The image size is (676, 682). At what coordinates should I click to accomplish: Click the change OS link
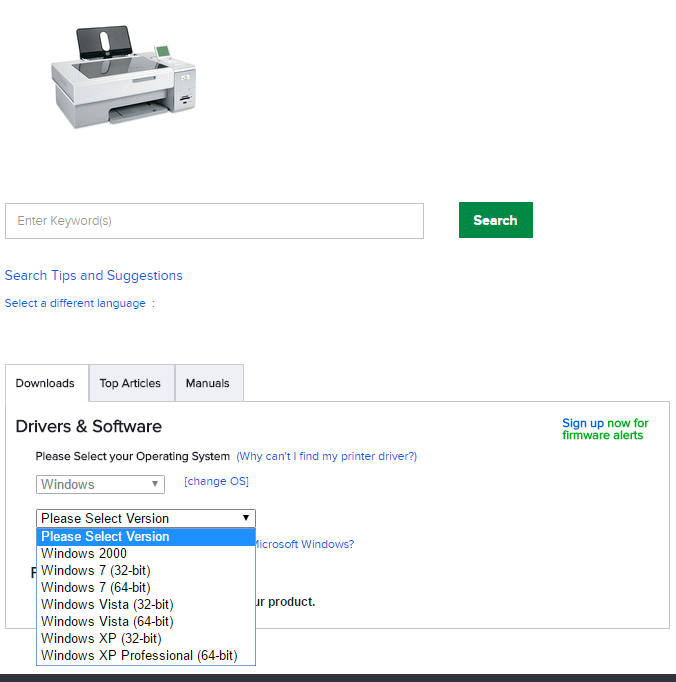pos(216,481)
